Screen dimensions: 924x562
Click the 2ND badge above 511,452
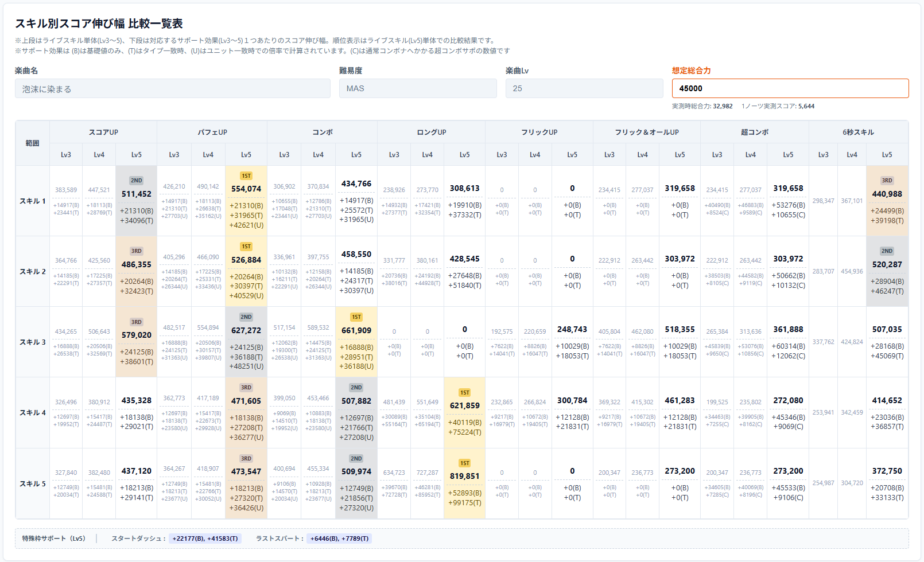[137, 180]
